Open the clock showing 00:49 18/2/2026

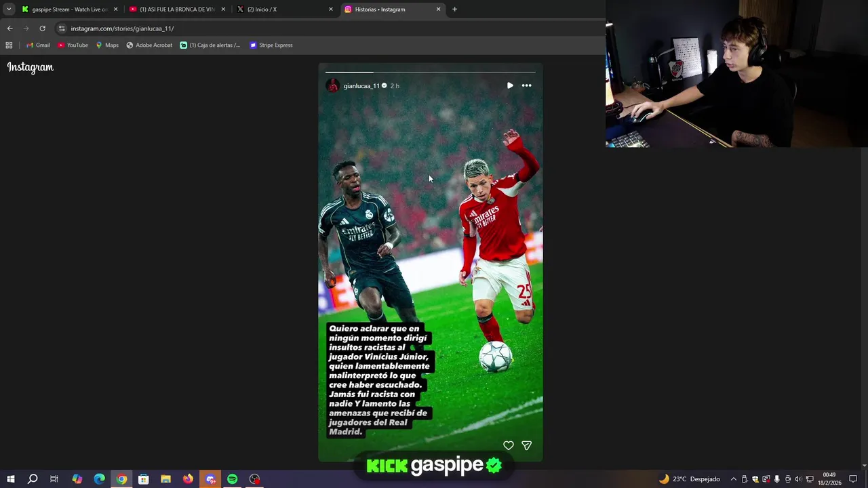829,479
